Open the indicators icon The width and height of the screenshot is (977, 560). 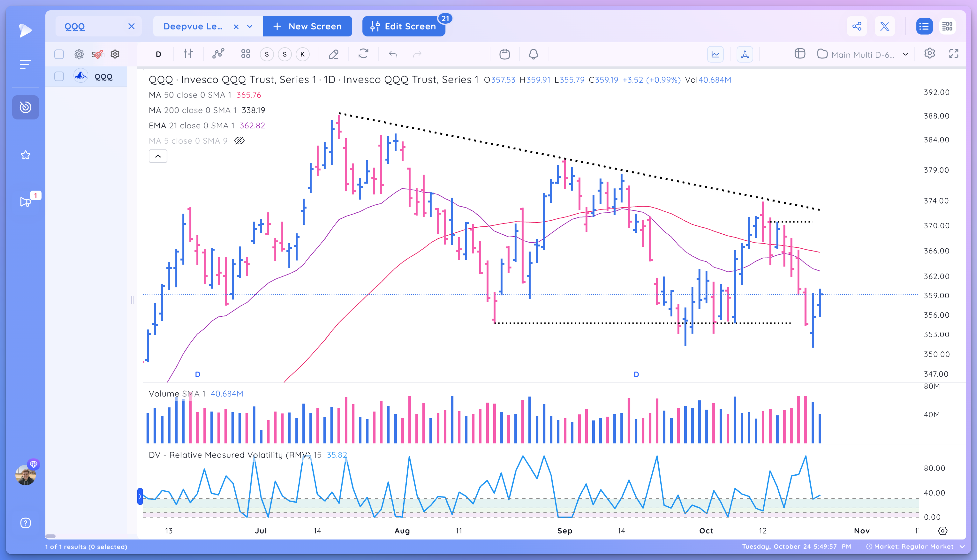(218, 54)
